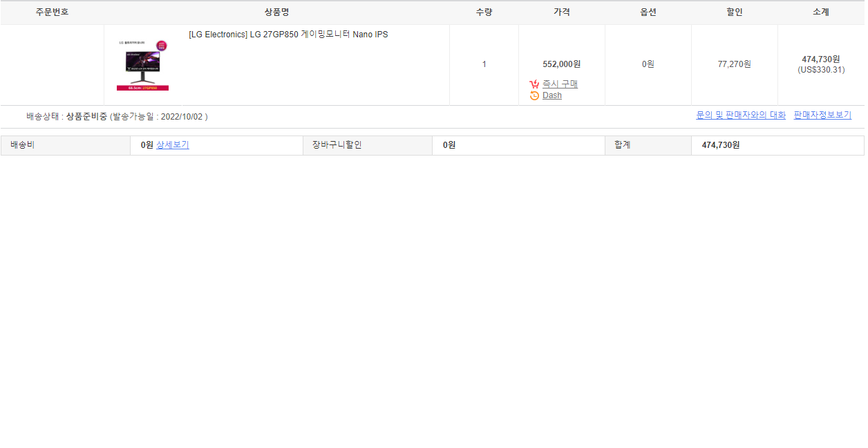The image size is (868, 448).
Task: Click the 합계 label
Action: tap(623, 145)
